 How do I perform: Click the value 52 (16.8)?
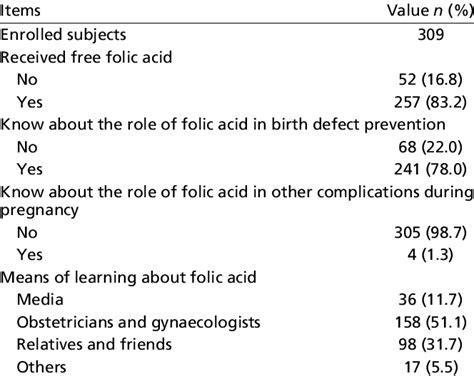click(x=430, y=80)
